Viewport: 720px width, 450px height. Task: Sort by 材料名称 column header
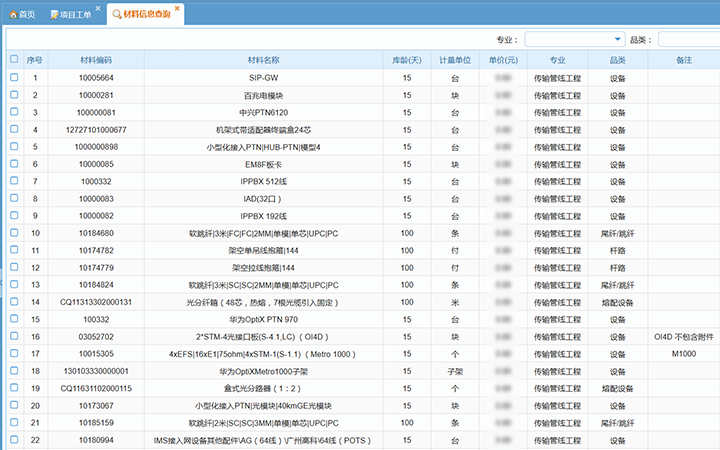pyautogui.click(x=263, y=60)
